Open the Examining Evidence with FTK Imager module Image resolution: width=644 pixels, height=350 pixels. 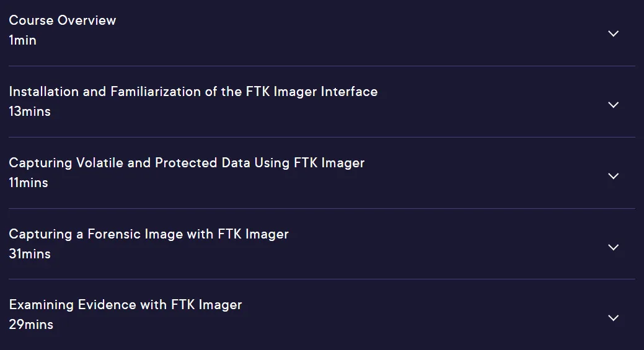125,305
